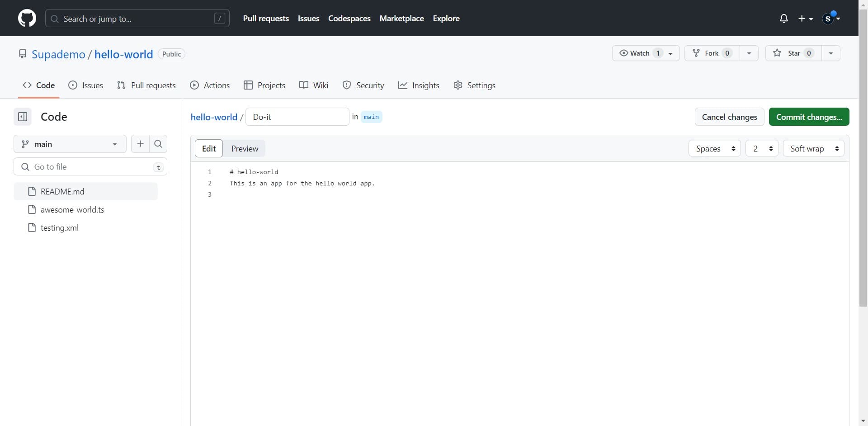Select the Edit mode toggle
The image size is (868, 426).
coord(209,148)
